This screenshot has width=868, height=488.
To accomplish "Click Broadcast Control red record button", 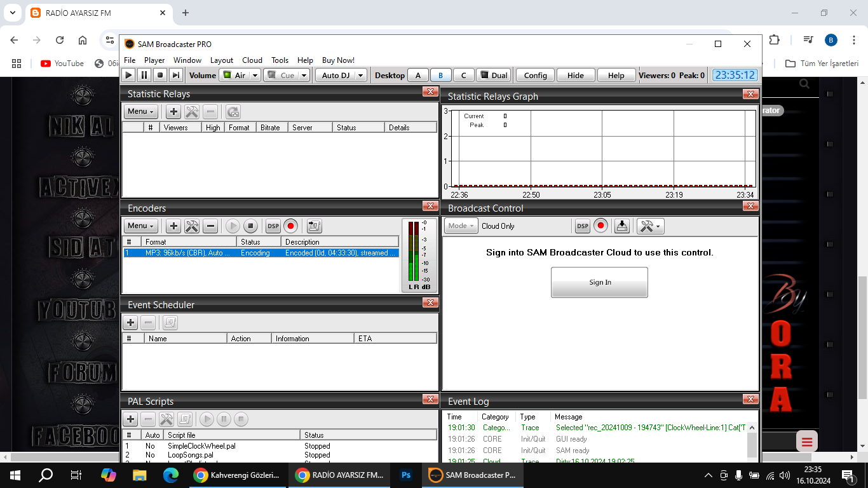I will (600, 226).
